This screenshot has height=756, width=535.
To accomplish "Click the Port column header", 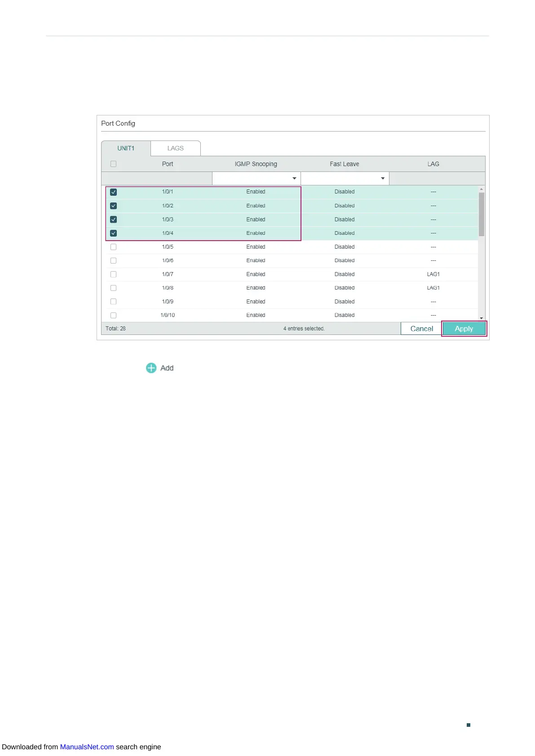I will (x=168, y=164).
